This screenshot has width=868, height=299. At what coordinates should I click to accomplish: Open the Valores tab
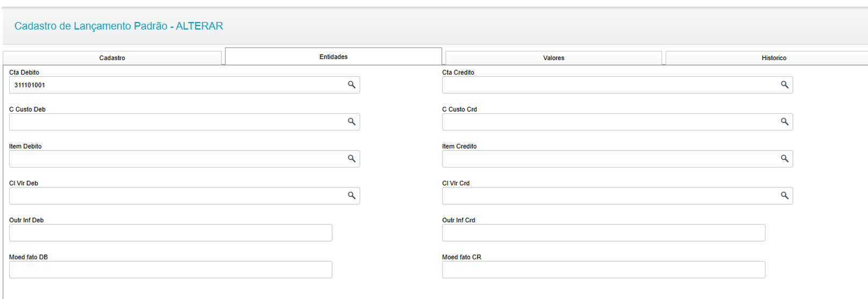[x=553, y=58]
